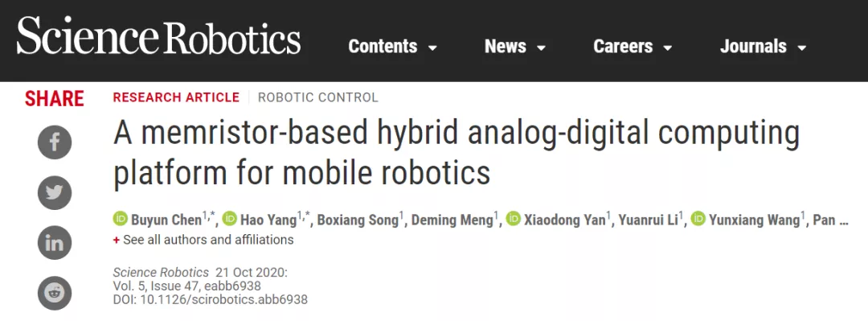This screenshot has height=321, width=868.
Task: Expand the Careers dropdown menu
Action: coord(633,47)
